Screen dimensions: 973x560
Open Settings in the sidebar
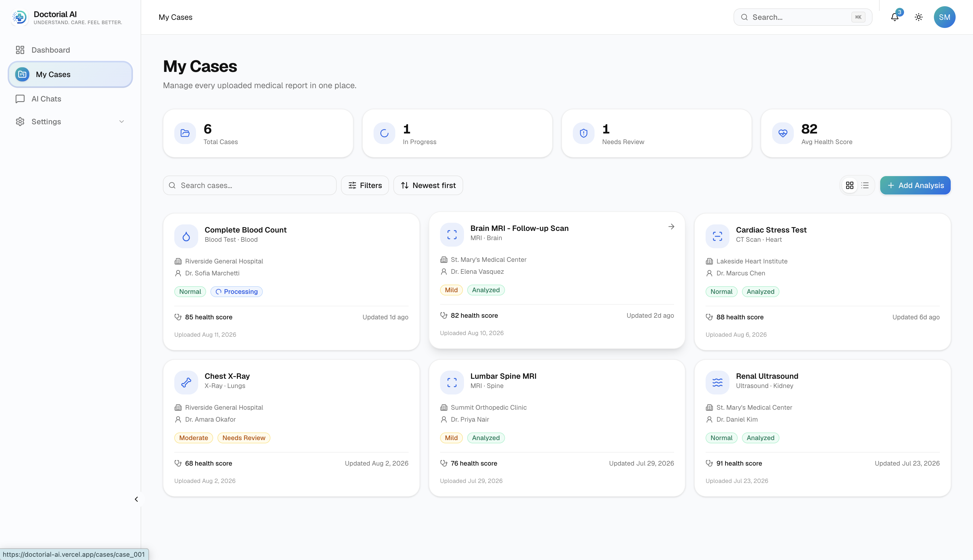click(70, 122)
